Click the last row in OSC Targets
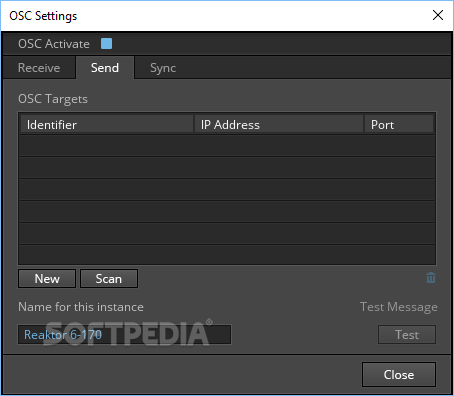The width and height of the screenshot is (454, 396). [x=227, y=254]
